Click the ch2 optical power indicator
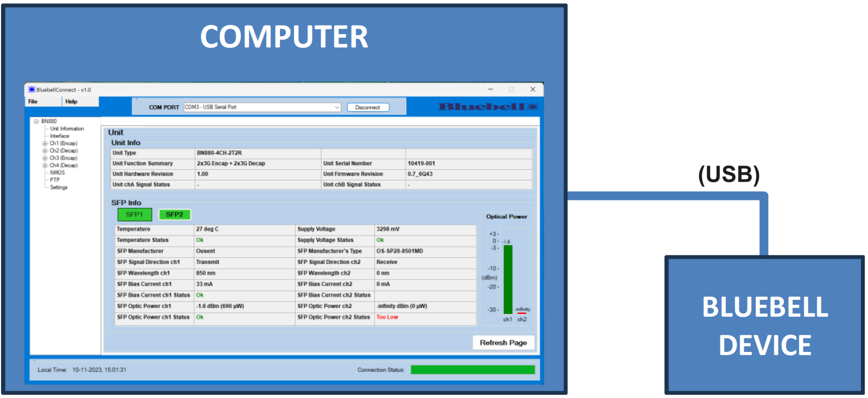Image resolution: width=868 pixels, height=398 pixels. pos(522,313)
